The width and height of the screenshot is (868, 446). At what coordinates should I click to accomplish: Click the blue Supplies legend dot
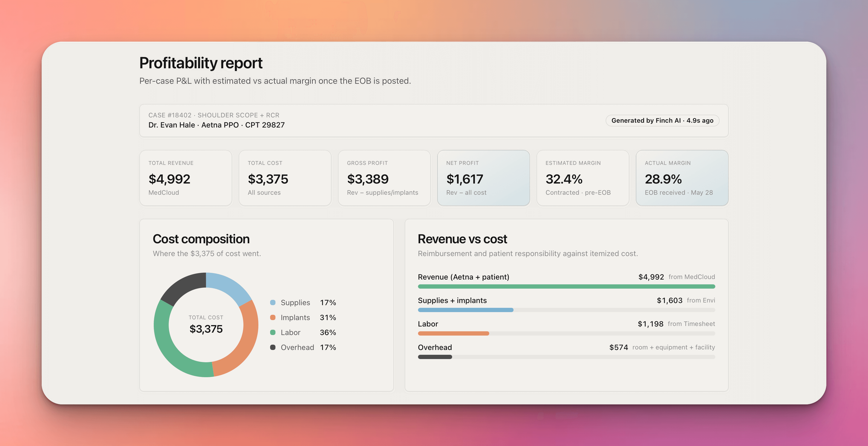[x=273, y=302]
